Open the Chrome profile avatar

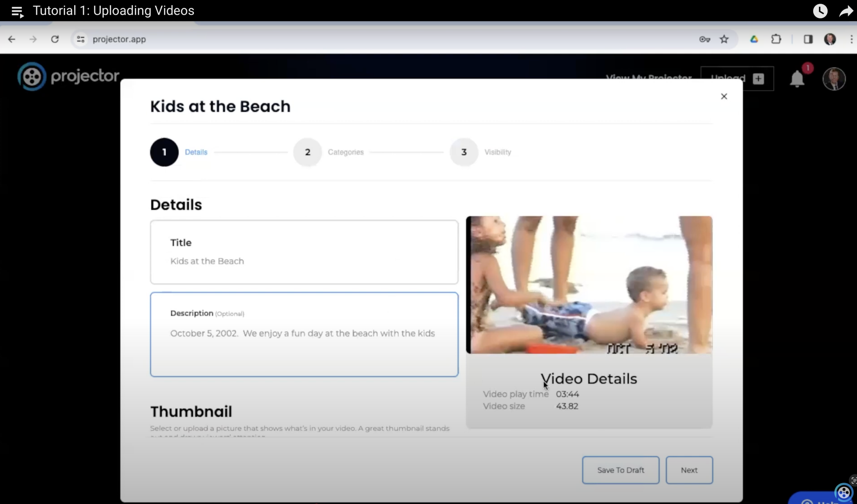pos(830,39)
